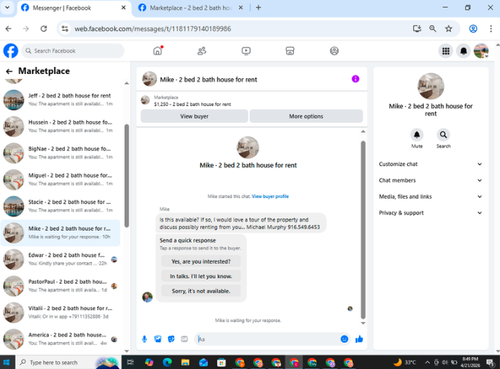Send quick reply 'In talks. I'll let you know.'
This screenshot has height=369, width=500.
(201, 276)
